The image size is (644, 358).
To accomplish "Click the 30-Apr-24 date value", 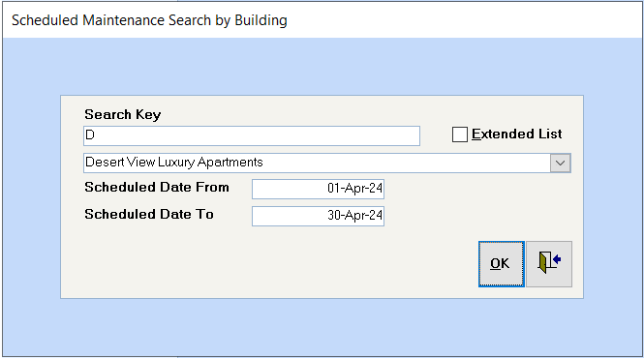I will point(354,216).
